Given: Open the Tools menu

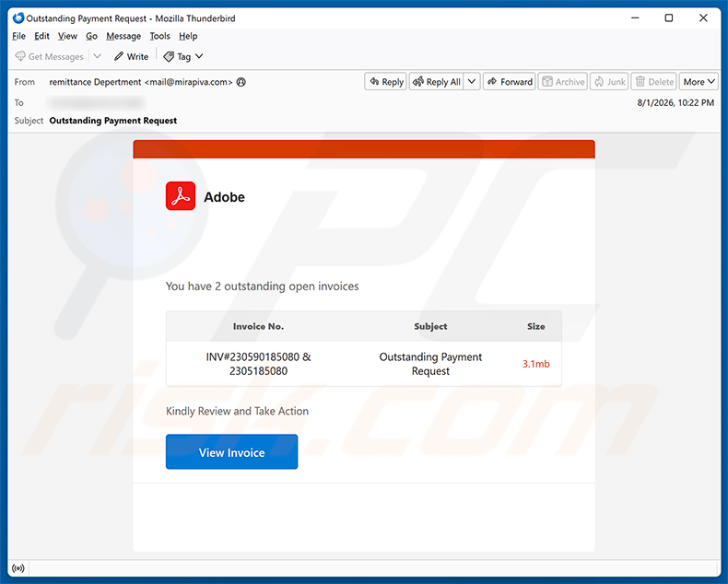Looking at the screenshot, I should click(159, 36).
